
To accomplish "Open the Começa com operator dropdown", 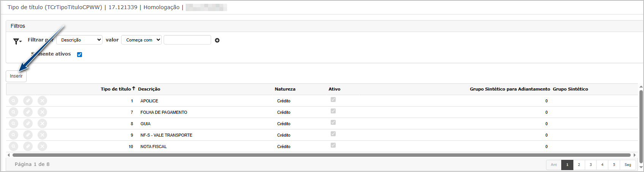I will tap(141, 40).
